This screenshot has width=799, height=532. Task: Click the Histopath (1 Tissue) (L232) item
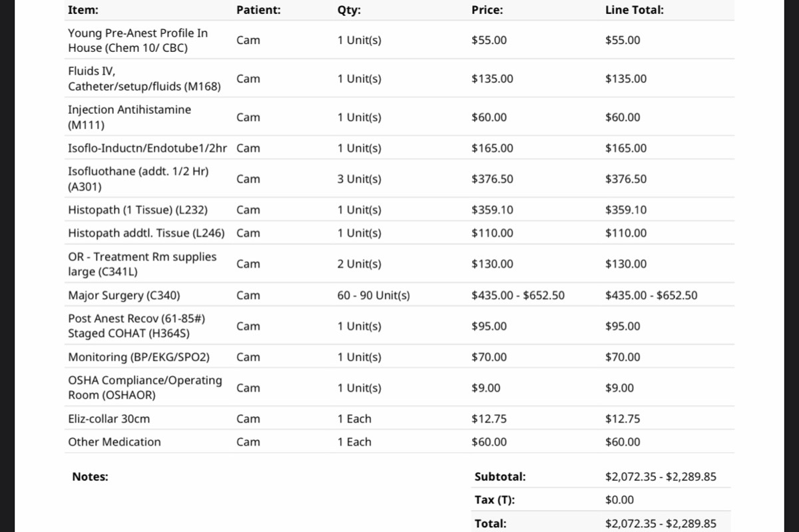point(138,210)
